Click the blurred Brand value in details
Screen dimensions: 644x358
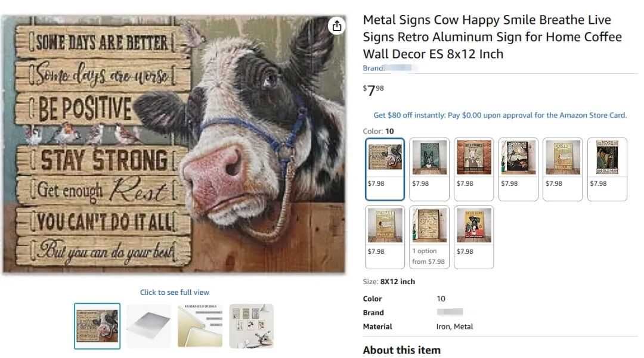tap(450, 312)
